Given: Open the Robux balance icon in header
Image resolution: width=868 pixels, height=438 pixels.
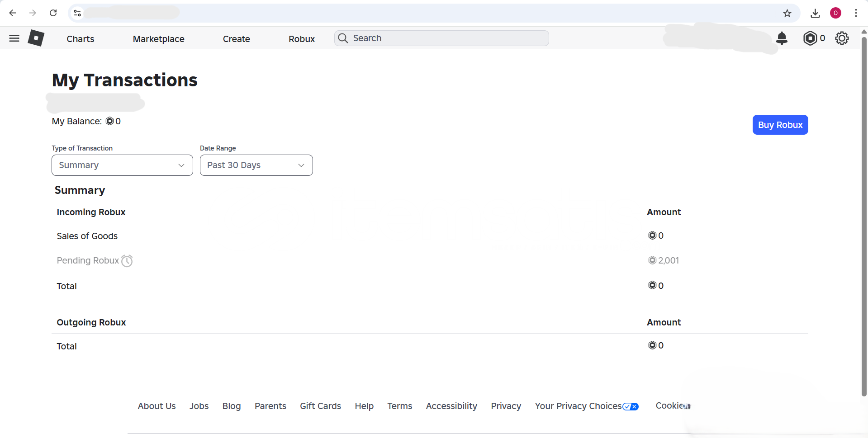Looking at the screenshot, I should point(810,38).
